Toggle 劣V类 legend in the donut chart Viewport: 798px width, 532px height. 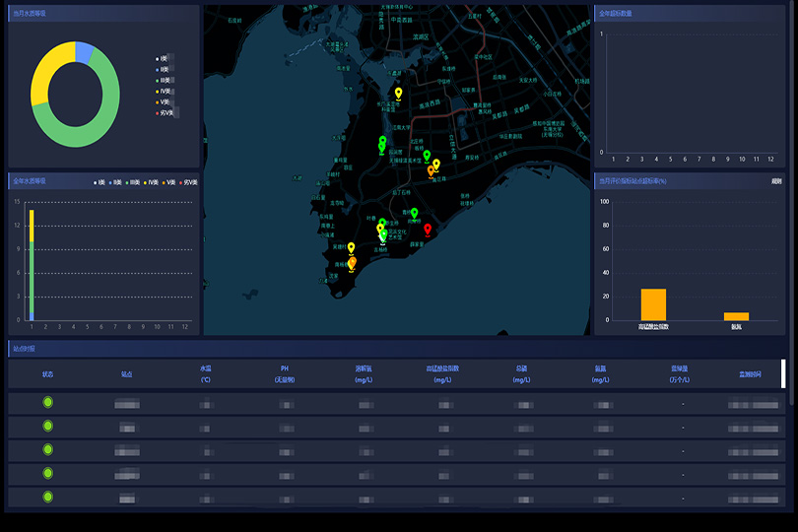pos(165,113)
